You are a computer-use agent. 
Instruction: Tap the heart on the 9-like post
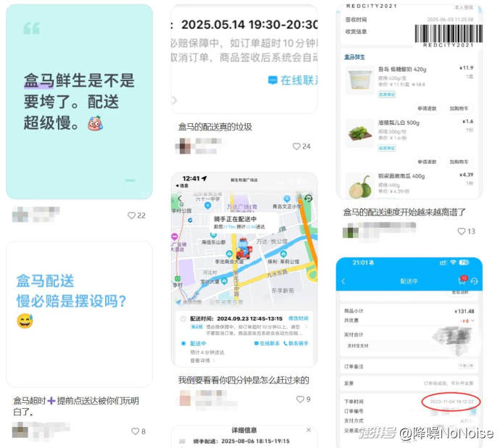[x=299, y=399]
